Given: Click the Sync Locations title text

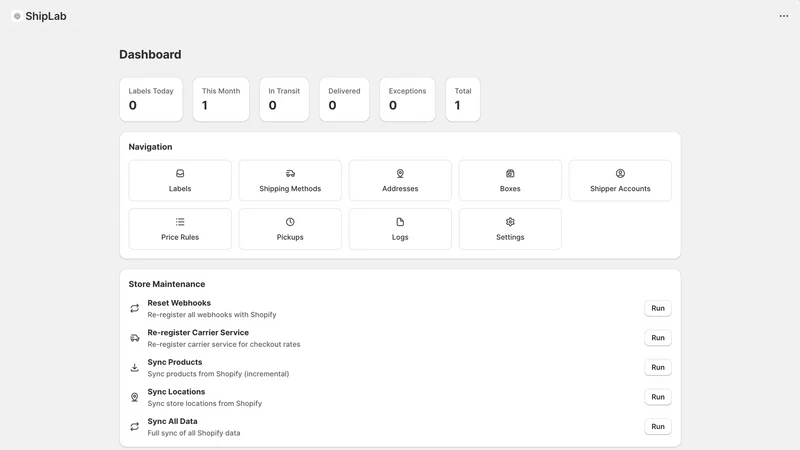Looking at the screenshot, I should point(176,392).
